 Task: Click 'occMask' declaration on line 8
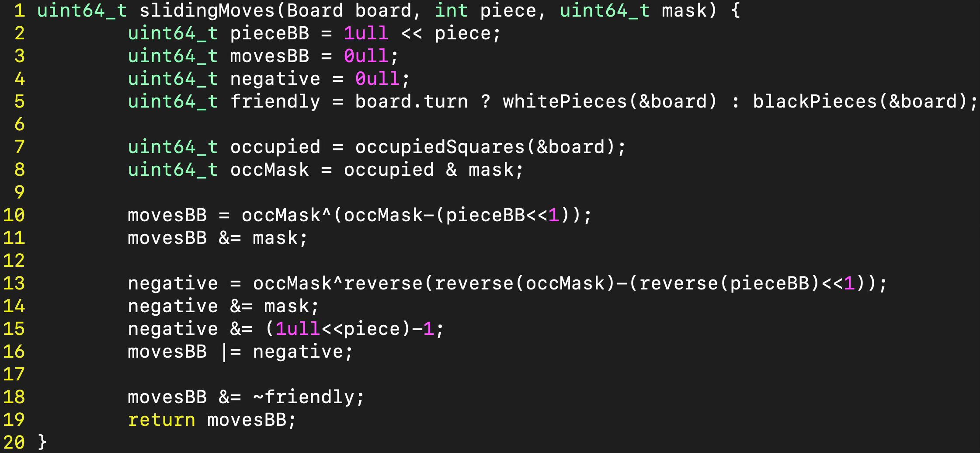(x=270, y=170)
